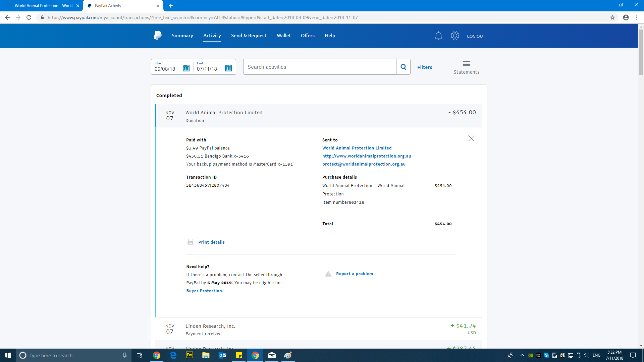The height and width of the screenshot is (362, 644).
Task: Open the volume icon in system tray
Action: point(586,355)
